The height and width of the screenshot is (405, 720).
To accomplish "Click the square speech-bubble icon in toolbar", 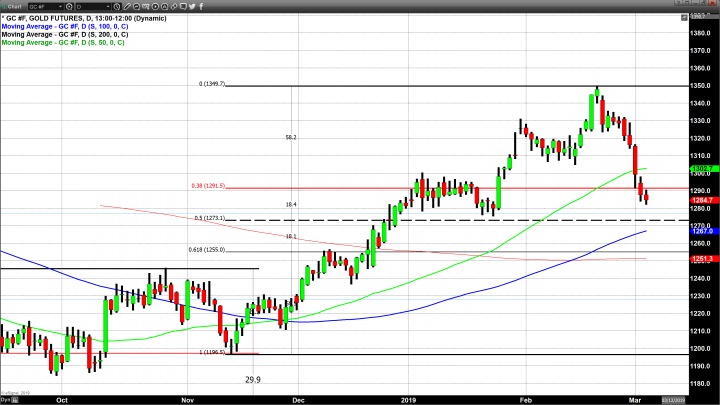I will (x=183, y=6).
